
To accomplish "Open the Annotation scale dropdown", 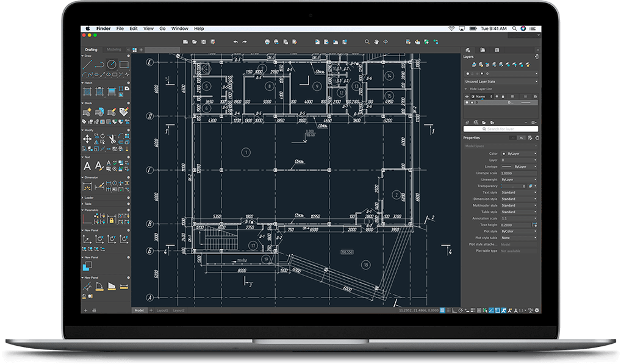I will [518, 218].
